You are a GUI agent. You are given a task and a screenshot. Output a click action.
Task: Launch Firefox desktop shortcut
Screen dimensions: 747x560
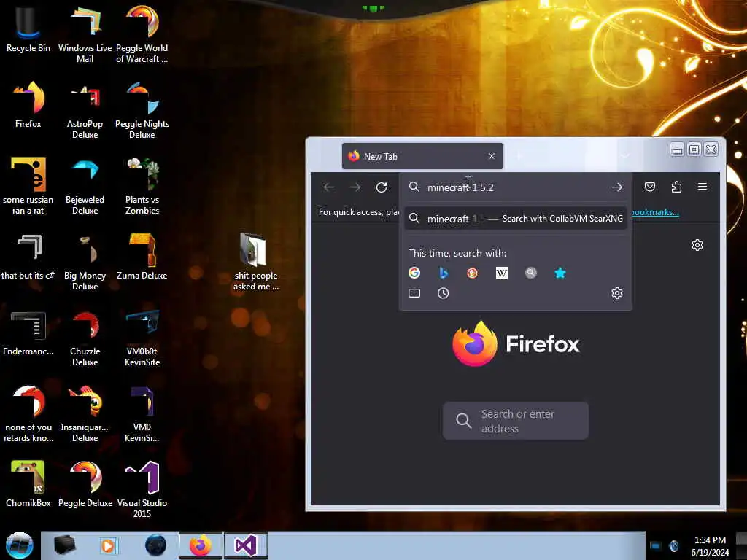(x=28, y=105)
